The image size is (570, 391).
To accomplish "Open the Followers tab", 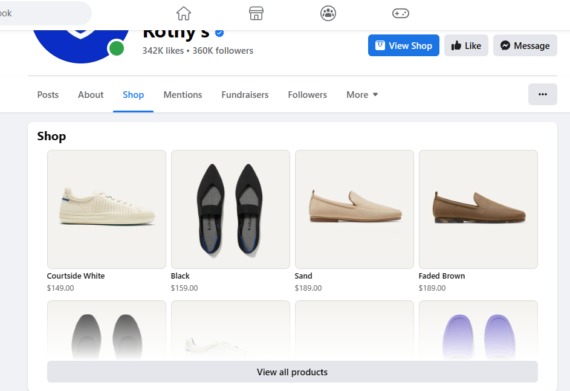I will tap(307, 95).
